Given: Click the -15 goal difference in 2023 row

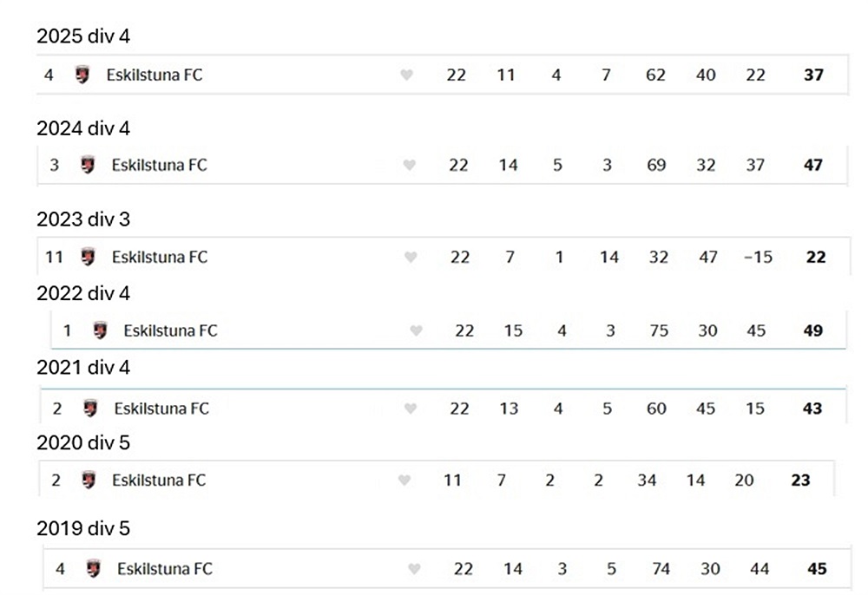Looking at the screenshot, I should pos(758,257).
